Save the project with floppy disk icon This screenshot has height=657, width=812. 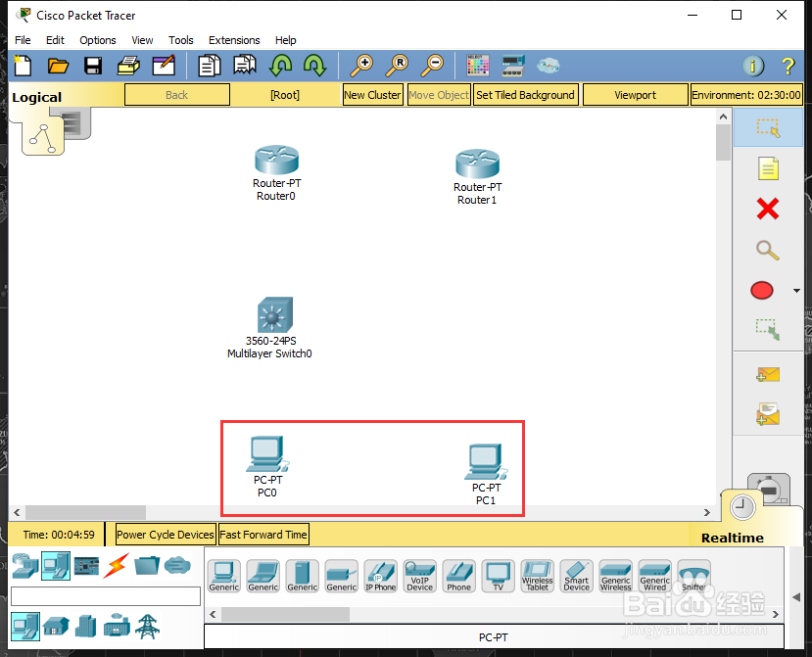[93, 66]
